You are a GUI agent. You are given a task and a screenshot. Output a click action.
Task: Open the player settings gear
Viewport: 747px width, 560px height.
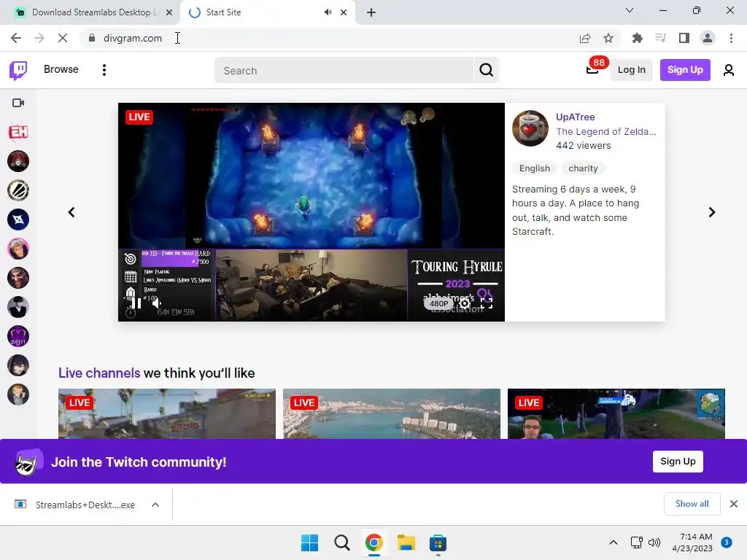pos(465,303)
